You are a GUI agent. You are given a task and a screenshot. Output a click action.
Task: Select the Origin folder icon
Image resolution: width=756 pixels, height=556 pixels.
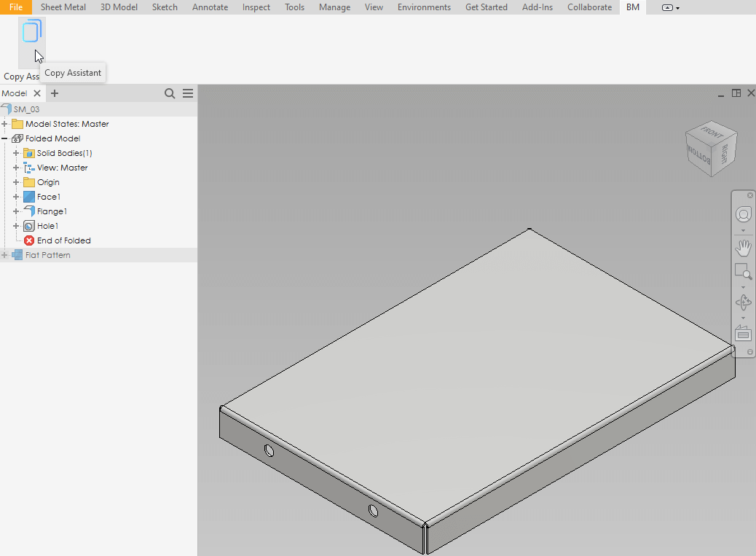[x=29, y=182]
